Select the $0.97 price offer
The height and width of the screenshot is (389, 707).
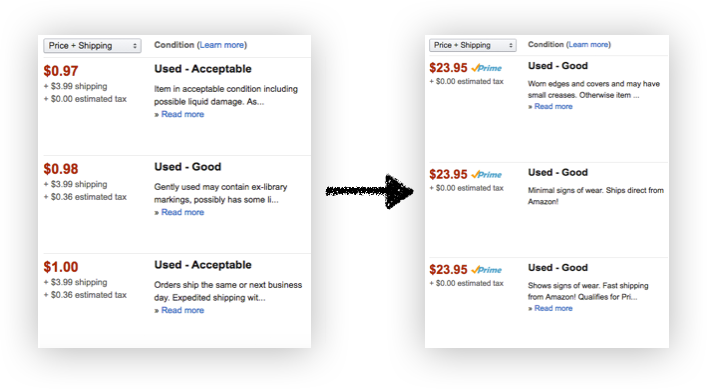(61, 71)
